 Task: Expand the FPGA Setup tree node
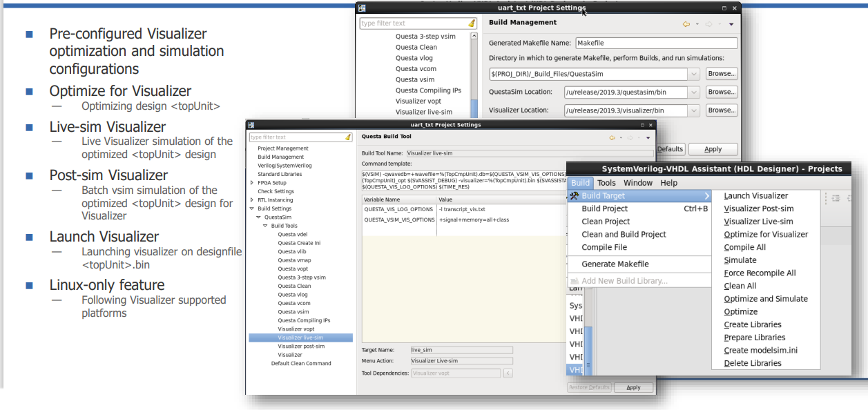(x=252, y=183)
